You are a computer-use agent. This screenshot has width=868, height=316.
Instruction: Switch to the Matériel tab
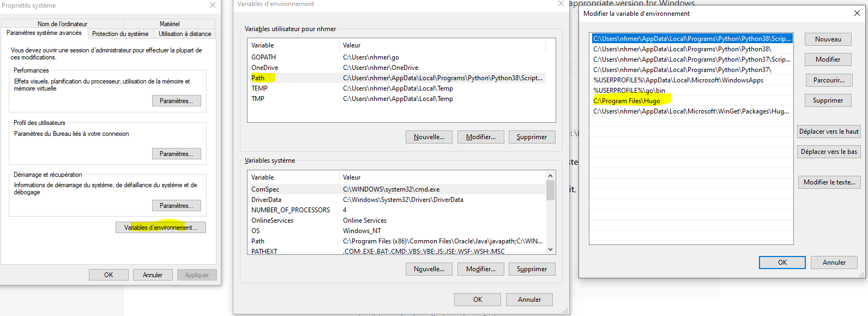coord(169,24)
